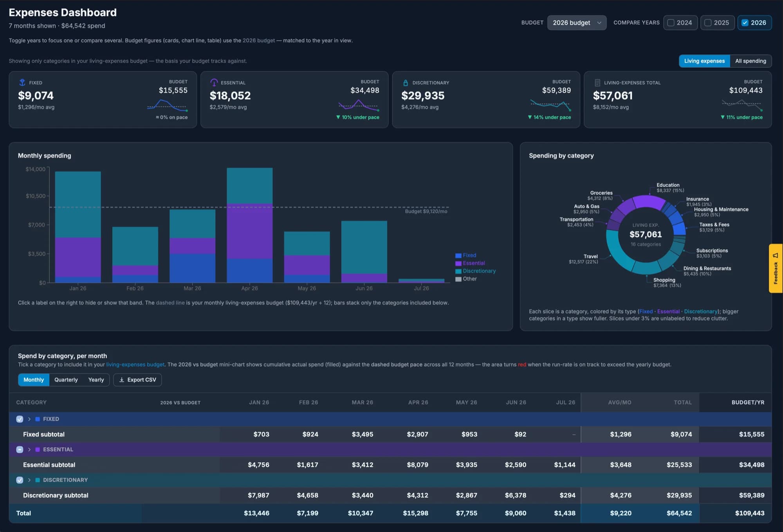Image resolution: width=783 pixels, height=532 pixels.
Task: Click the anchor icon on the Fixed card
Action: (22, 83)
